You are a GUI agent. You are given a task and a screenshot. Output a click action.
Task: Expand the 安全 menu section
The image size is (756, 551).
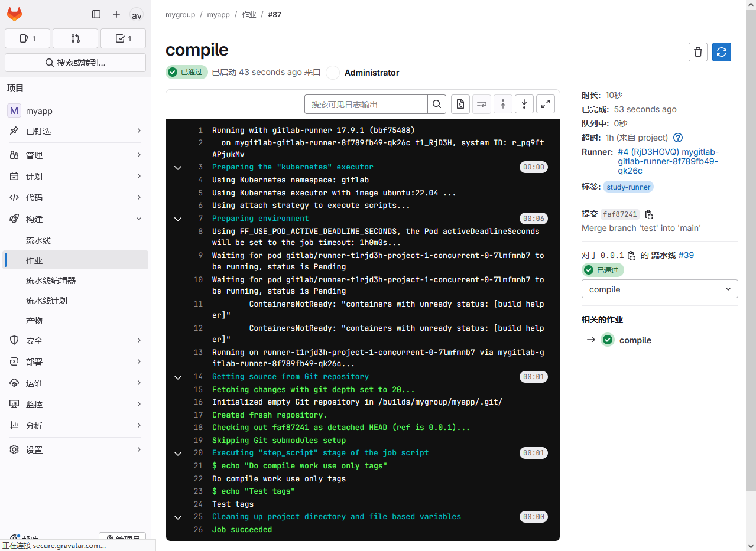(75, 341)
